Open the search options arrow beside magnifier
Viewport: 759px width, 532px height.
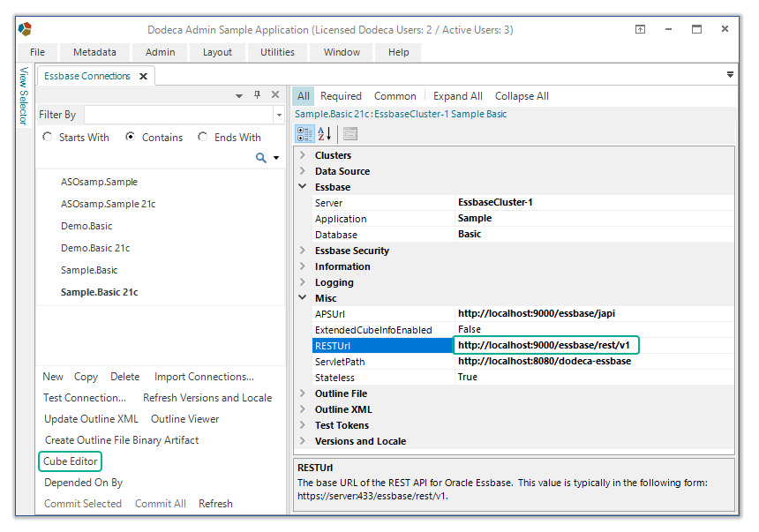coord(276,158)
